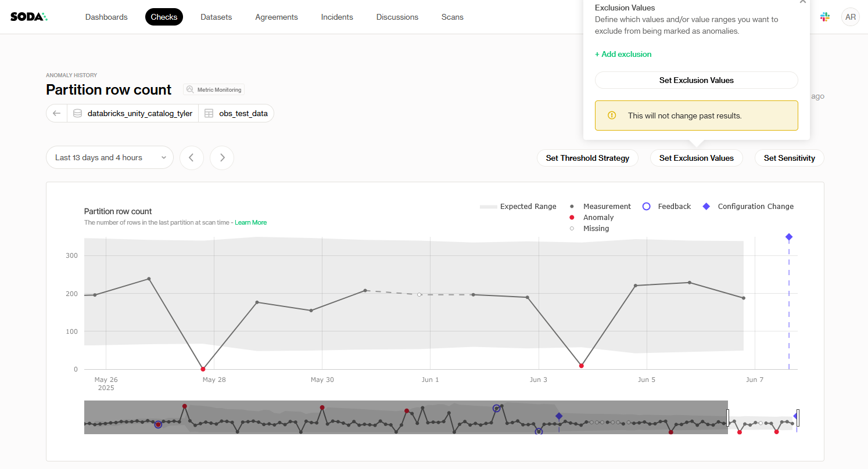Open the Datasets tab
This screenshot has height=469, width=868.
(x=216, y=17)
